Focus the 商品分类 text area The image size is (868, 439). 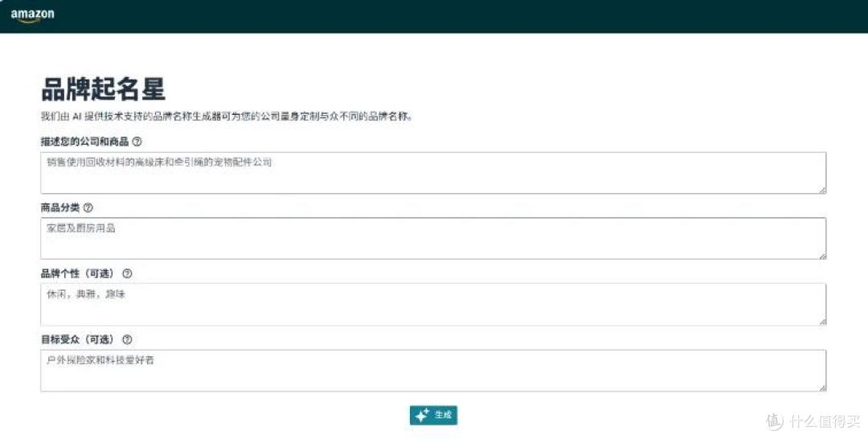(x=433, y=239)
